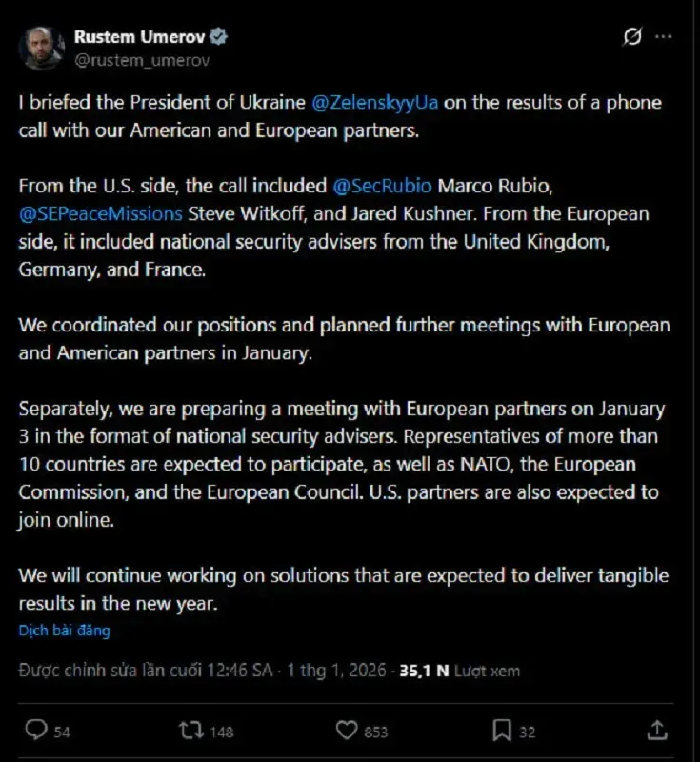The height and width of the screenshot is (762, 700).
Task: View edit history via 'Được chỉnh sửa lần cuối'
Action: click(x=143, y=671)
